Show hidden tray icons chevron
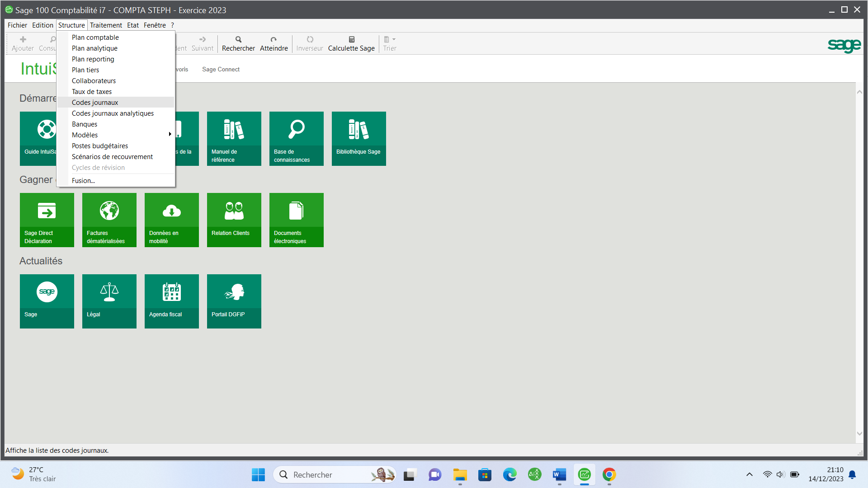This screenshot has height=488, width=868. point(749,474)
